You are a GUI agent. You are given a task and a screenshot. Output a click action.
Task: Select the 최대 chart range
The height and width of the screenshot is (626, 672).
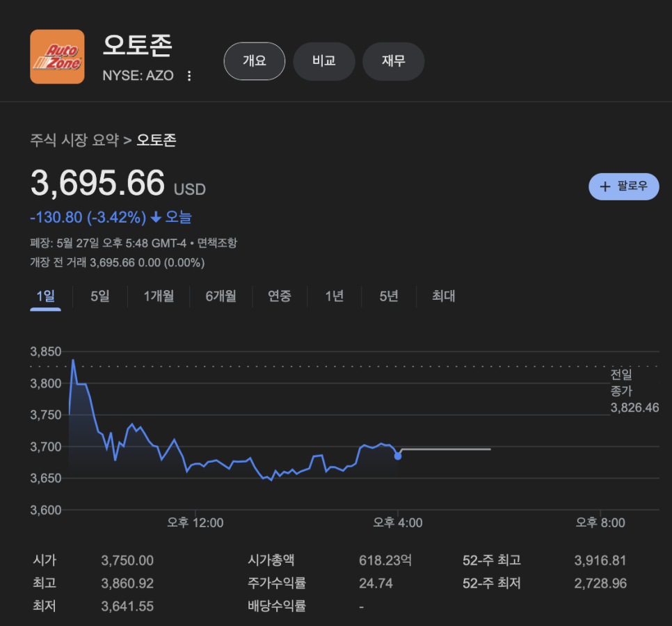point(444,296)
